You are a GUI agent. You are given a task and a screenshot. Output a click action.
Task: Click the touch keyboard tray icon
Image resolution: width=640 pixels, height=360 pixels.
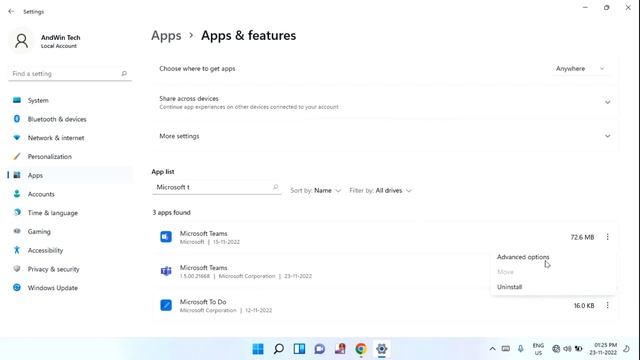[506, 349]
